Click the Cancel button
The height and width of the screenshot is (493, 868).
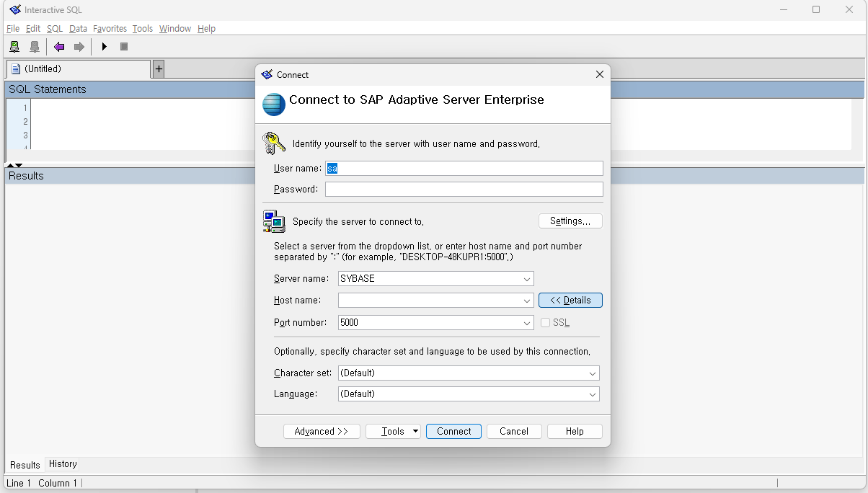514,431
